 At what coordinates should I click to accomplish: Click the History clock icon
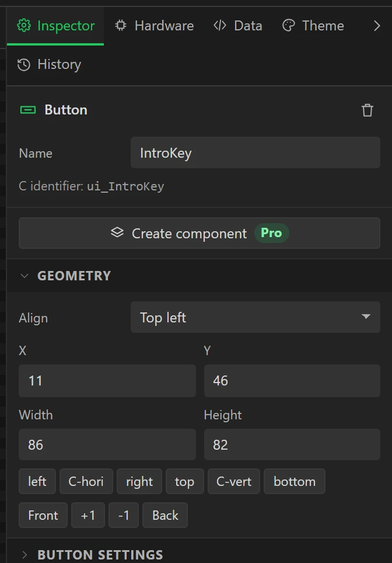(24, 65)
